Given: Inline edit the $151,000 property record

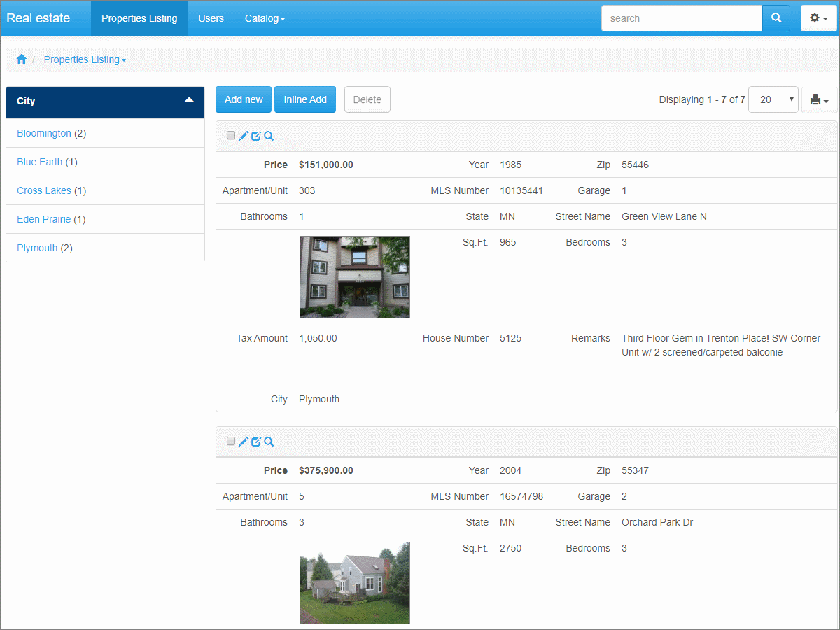Looking at the screenshot, I should tap(256, 136).
